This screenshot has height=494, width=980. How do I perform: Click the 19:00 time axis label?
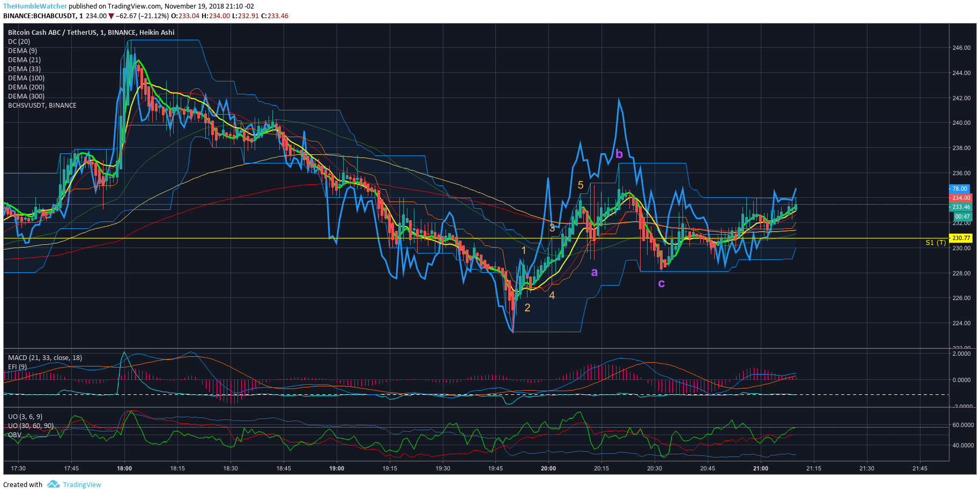point(337,468)
